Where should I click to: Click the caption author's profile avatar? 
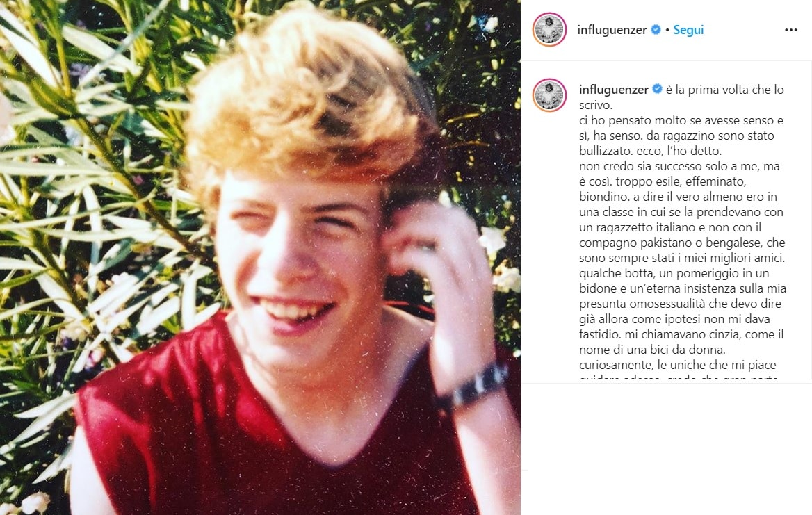click(x=549, y=95)
